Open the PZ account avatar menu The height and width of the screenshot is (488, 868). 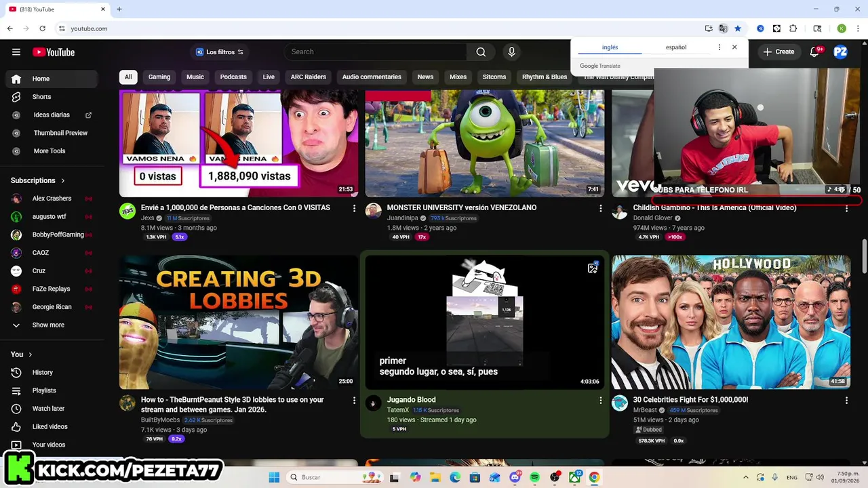coord(840,52)
